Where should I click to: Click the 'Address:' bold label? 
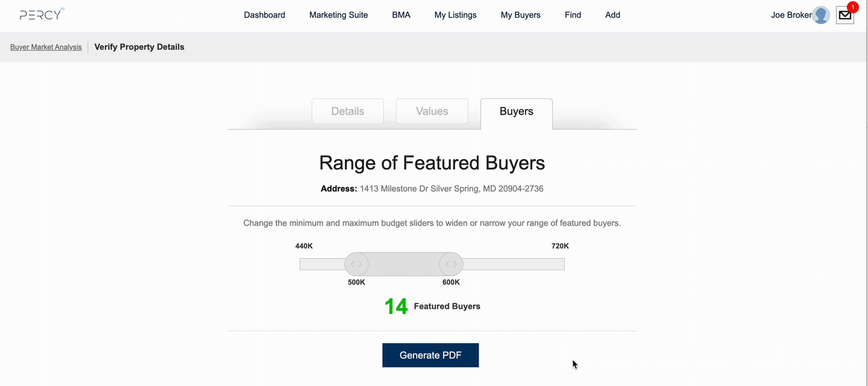(339, 189)
